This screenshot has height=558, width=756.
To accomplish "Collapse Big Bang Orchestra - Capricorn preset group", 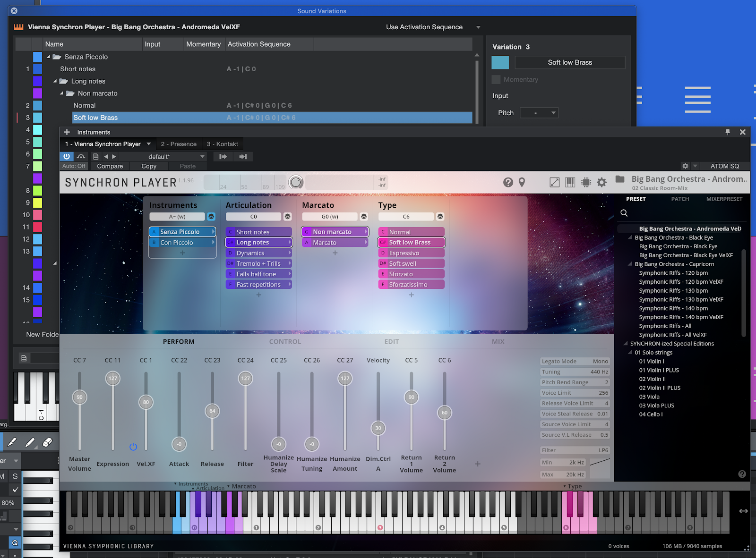I will [x=630, y=264].
